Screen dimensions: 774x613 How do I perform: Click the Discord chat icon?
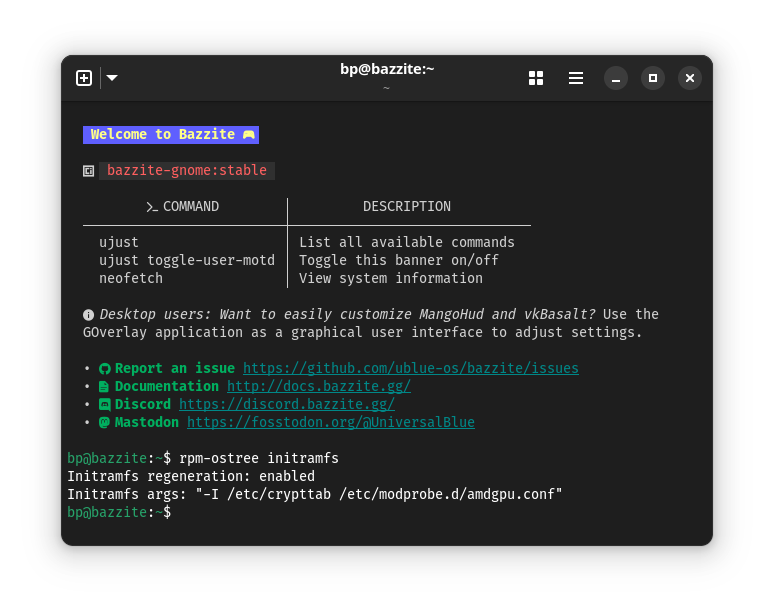[104, 405]
